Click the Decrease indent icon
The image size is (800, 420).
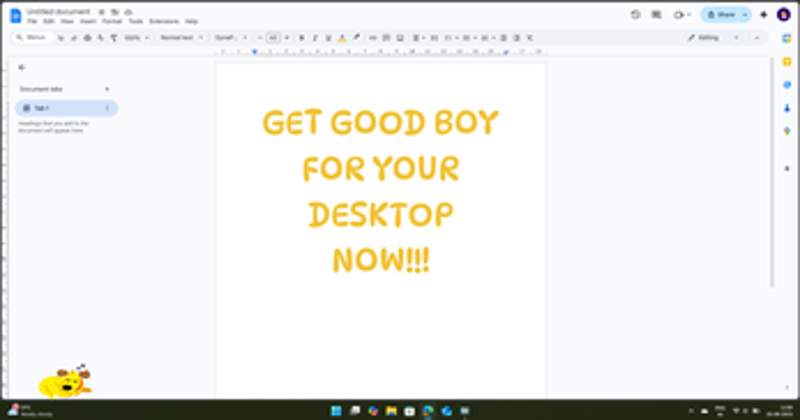pyautogui.click(x=503, y=38)
